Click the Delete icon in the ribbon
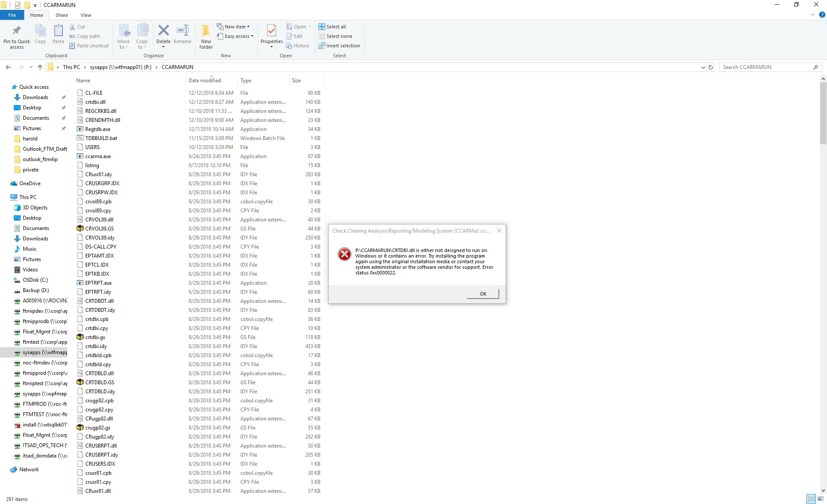827x504 pixels. (x=163, y=31)
